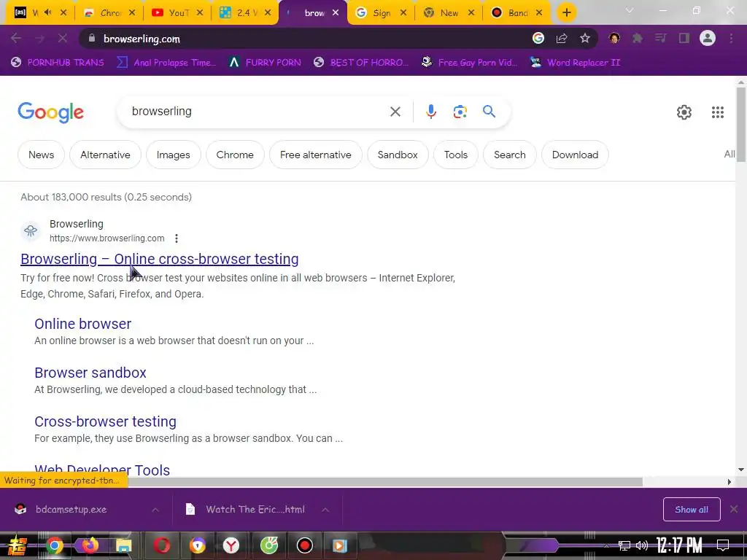This screenshot has width=747, height=560.
Task: Open Yandex browser from taskbar
Action: (231, 545)
